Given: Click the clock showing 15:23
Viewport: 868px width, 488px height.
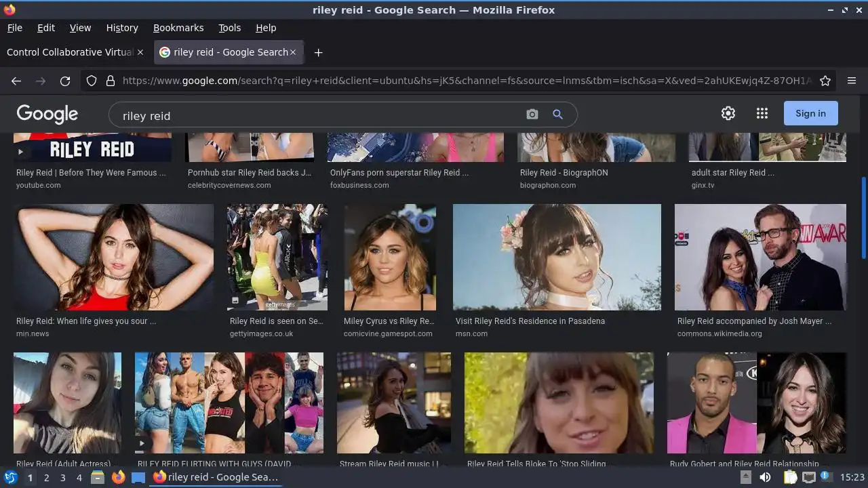Looking at the screenshot, I should (x=852, y=477).
